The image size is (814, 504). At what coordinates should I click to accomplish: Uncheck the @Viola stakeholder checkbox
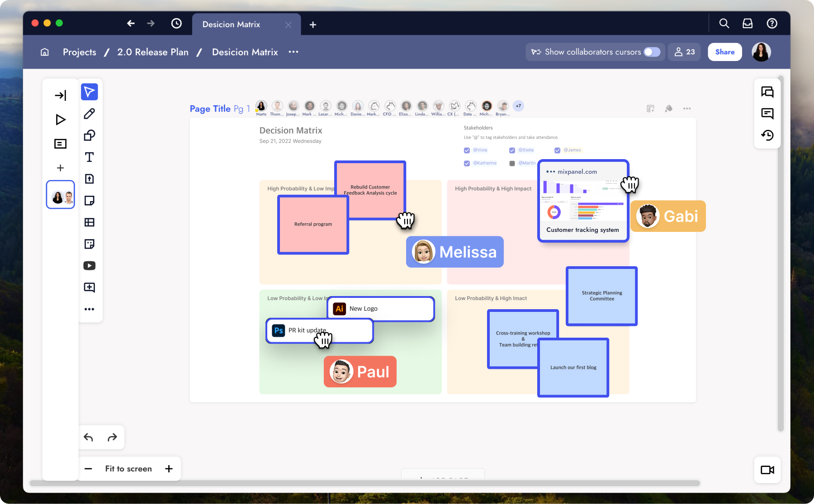point(467,150)
